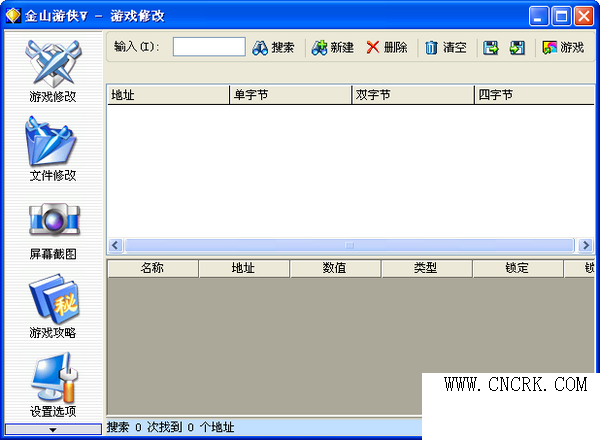Open the 游戏修改 sidebar module

coord(53,71)
